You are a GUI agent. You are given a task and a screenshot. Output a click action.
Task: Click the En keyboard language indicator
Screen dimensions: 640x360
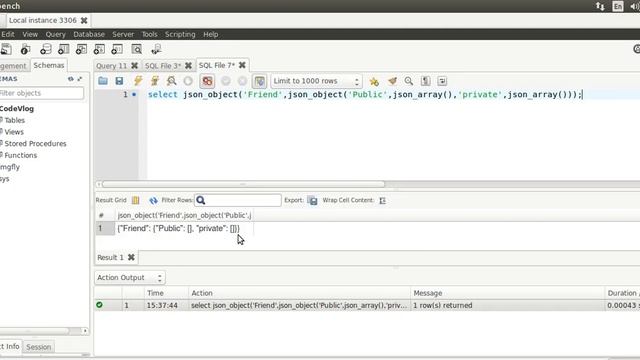tap(618, 6)
